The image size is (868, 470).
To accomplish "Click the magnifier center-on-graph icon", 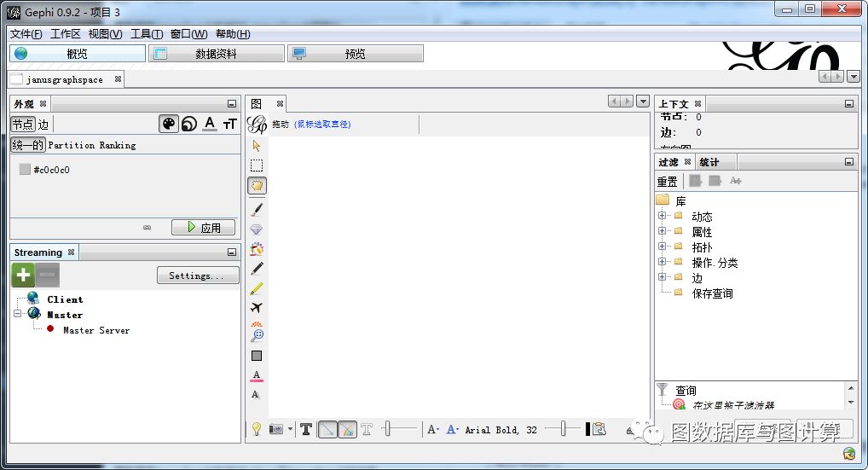I will (257, 335).
